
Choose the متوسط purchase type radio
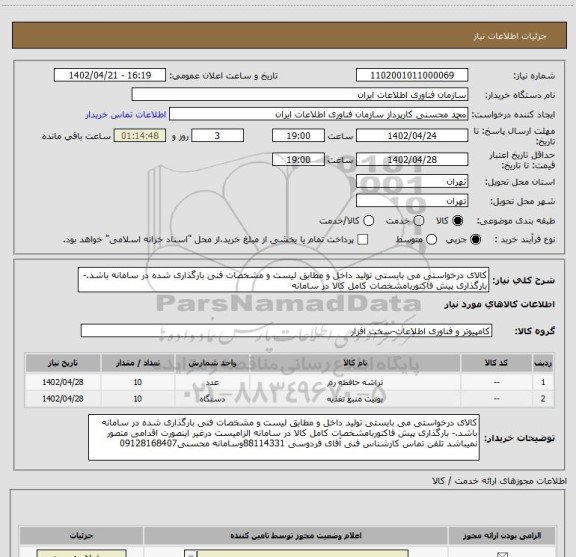431,240
